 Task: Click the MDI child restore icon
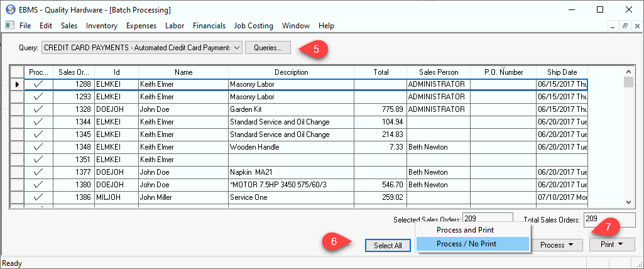tap(625, 26)
